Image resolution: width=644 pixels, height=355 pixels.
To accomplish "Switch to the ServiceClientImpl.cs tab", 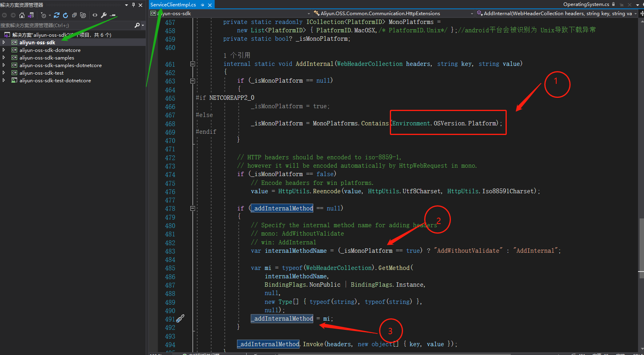I will pos(173,5).
